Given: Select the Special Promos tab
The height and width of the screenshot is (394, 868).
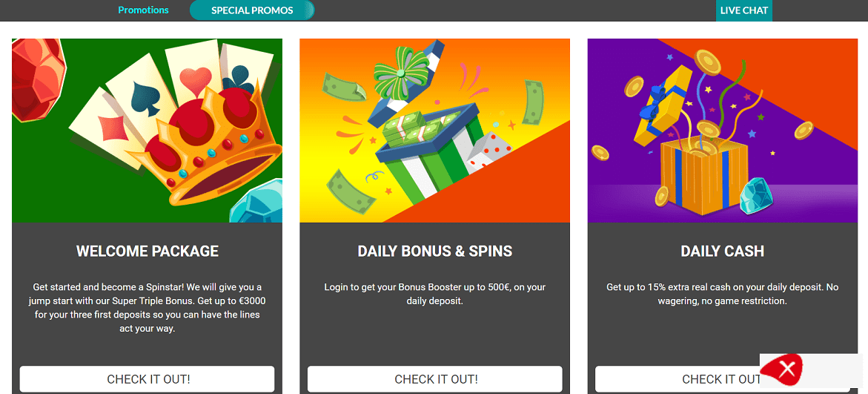Looking at the screenshot, I should click(x=252, y=10).
